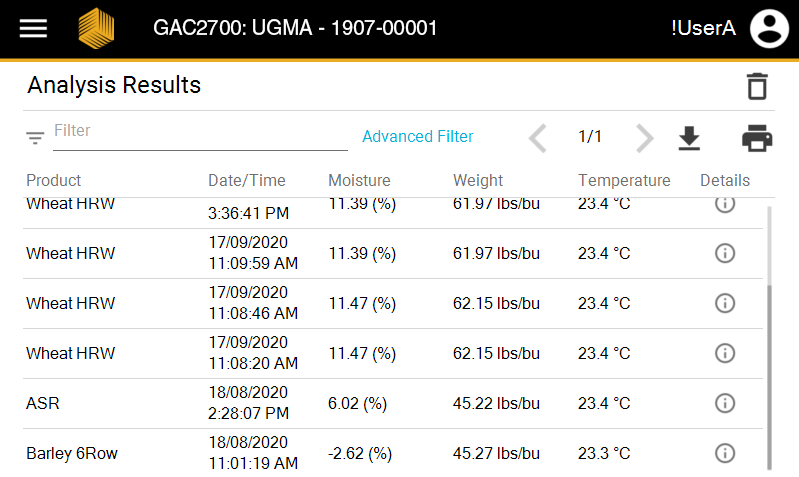The image size is (799, 477).
Task: Open the user account profile icon
Action: pos(770,28)
